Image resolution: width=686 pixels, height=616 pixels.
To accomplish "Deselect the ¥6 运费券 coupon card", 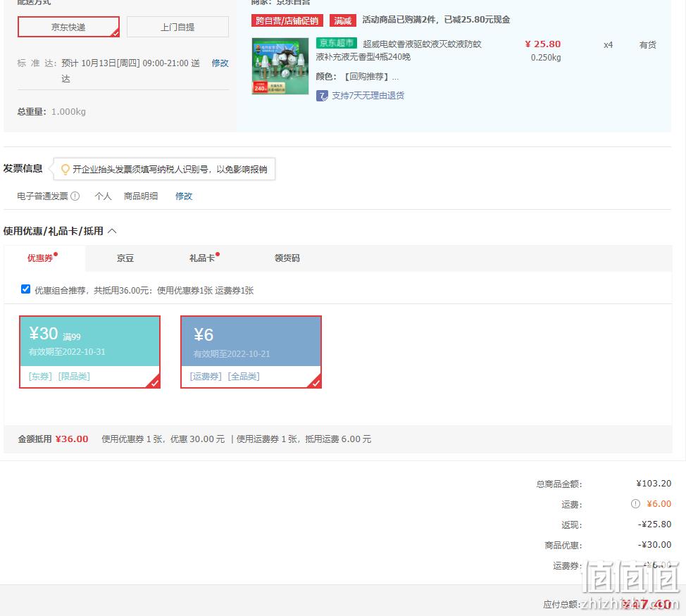I will point(251,352).
